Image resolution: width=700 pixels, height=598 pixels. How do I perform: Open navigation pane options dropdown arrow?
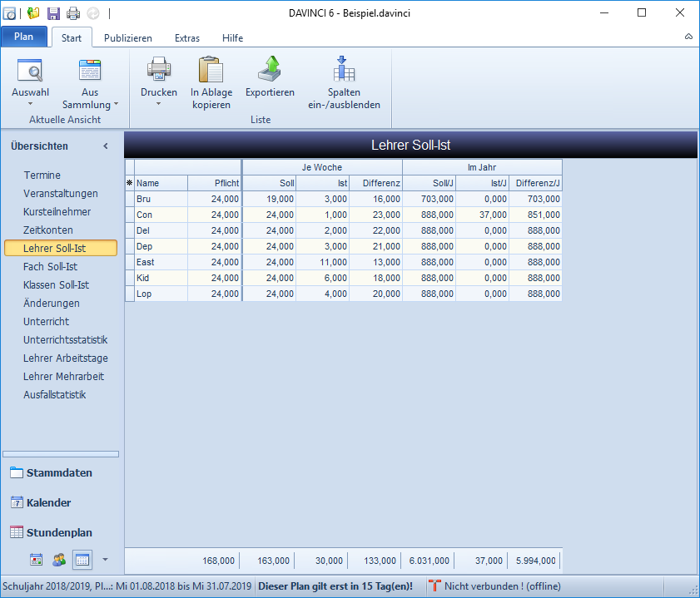click(x=106, y=559)
